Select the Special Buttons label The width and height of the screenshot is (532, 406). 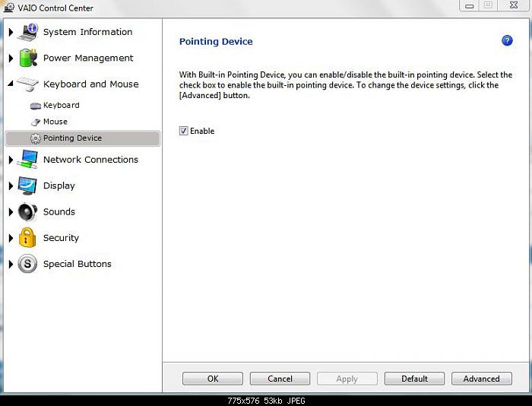[78, 264]
